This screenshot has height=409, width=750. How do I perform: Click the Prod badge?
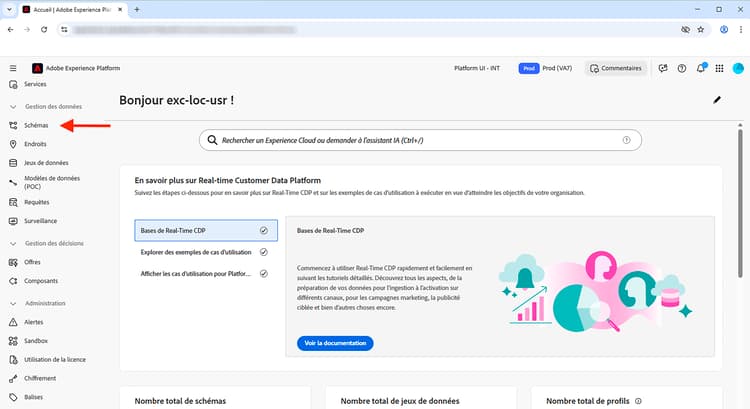pos(529,68)
